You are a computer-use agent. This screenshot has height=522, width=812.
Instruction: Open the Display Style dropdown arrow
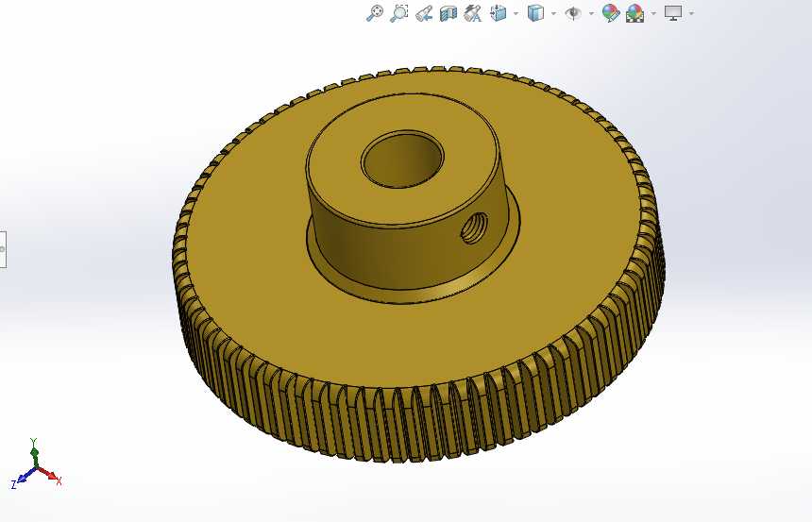[554, 13]
